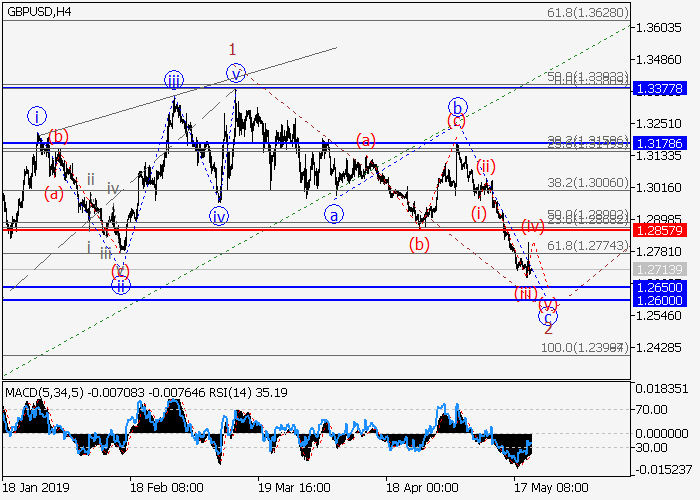Select the circled blue a wave marker
Image resolution: width=700 pixels, height=500 pixels.
click(x=333, y=212)
